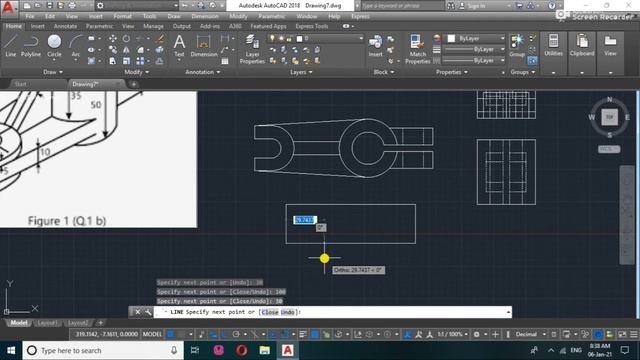This screenshot has width=640, height=360.
Task: Open the annotation scale 1:1 dropdown
Action: coord(452,334)
